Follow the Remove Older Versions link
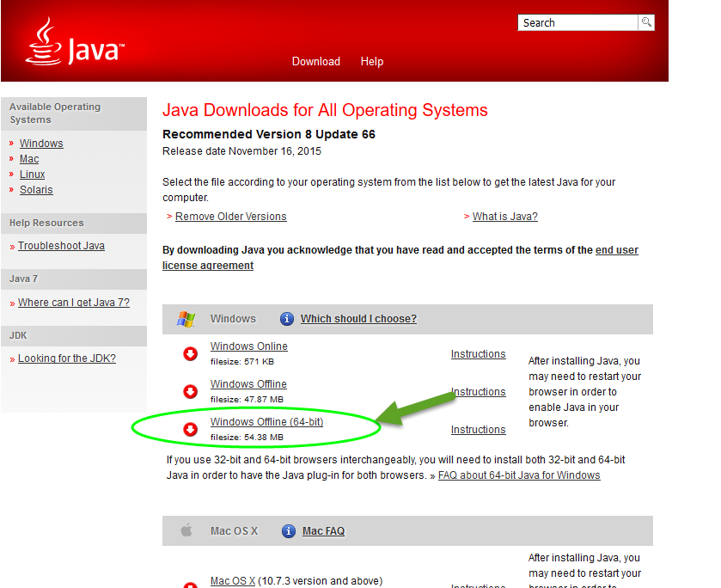Viewport: 721px width, 588px height. click(230, 217)
